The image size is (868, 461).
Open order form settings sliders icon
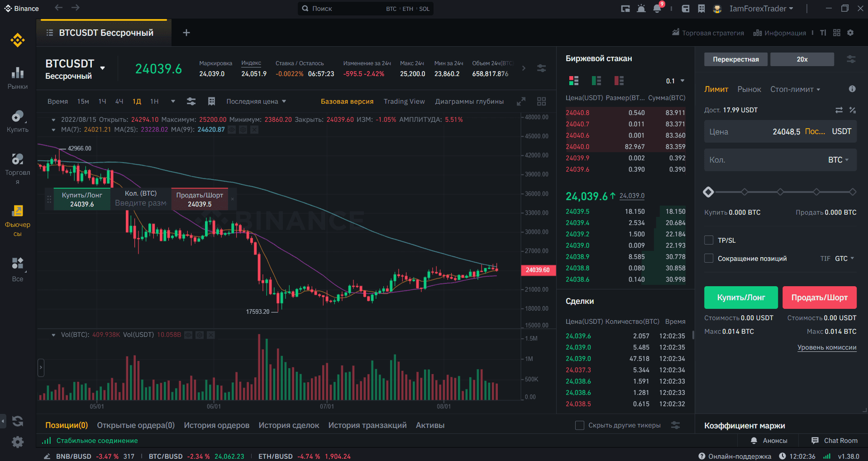[851, 59]
